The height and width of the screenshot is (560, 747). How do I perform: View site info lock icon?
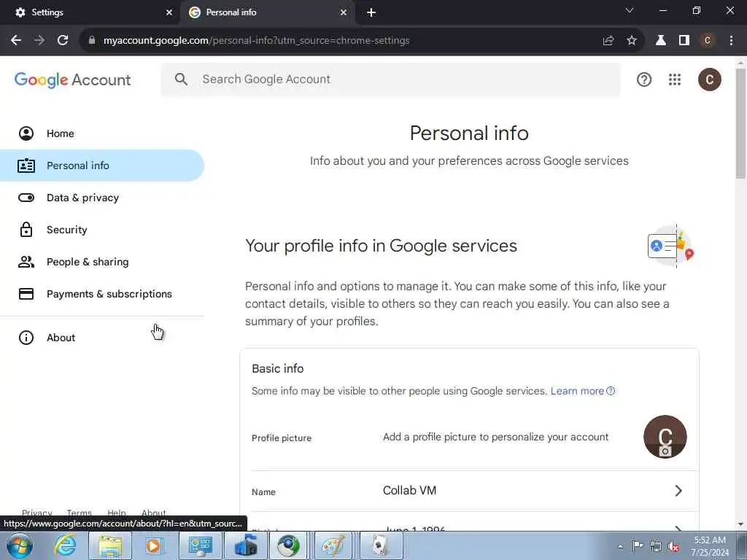pyautogui.click(x=92, y=41)
